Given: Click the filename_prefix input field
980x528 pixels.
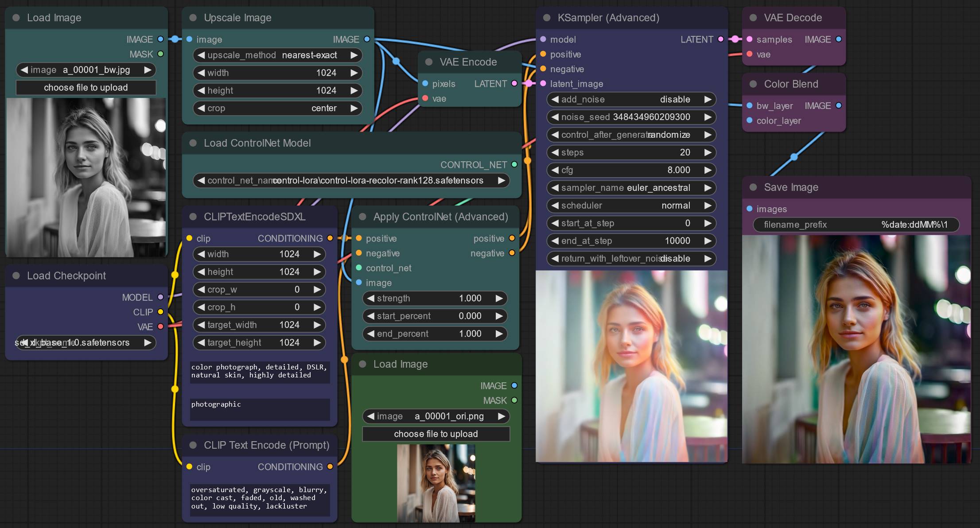Looking at the screenshot, I should click(x=856, y=225).
